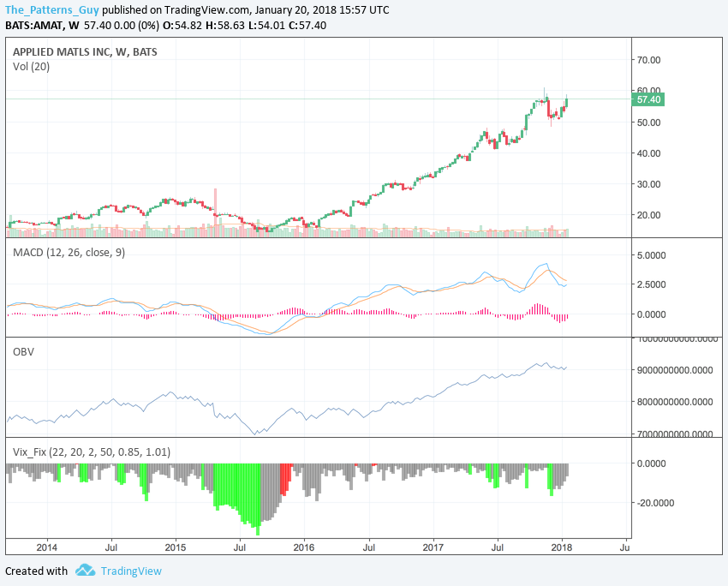Screen dimensions: 728x586
Task: Click the 2017 label on time axis
Action: click(x=433, y=547)
